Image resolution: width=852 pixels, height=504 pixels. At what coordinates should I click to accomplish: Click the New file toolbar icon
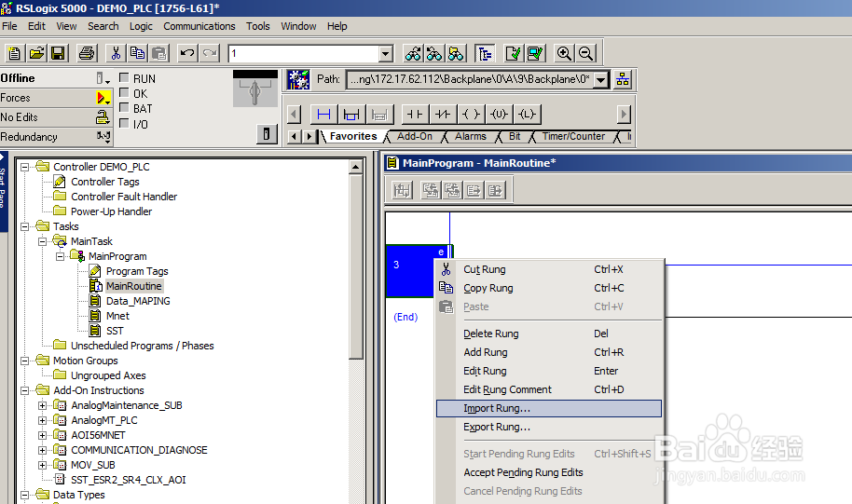(x=15, y=53)
